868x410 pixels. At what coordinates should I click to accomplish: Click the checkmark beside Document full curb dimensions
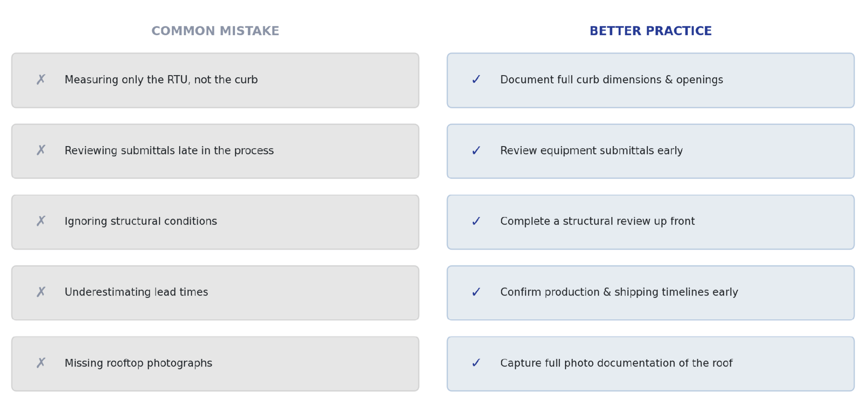pos(476,79)
